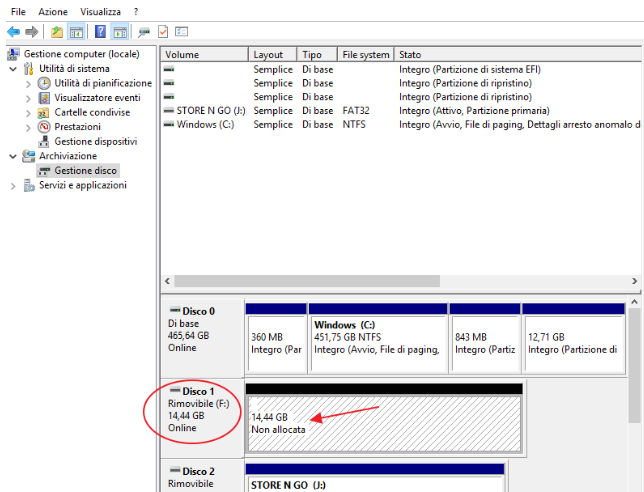Click the Gestione dispositivi device icon
644x492 pixels.
44,142
